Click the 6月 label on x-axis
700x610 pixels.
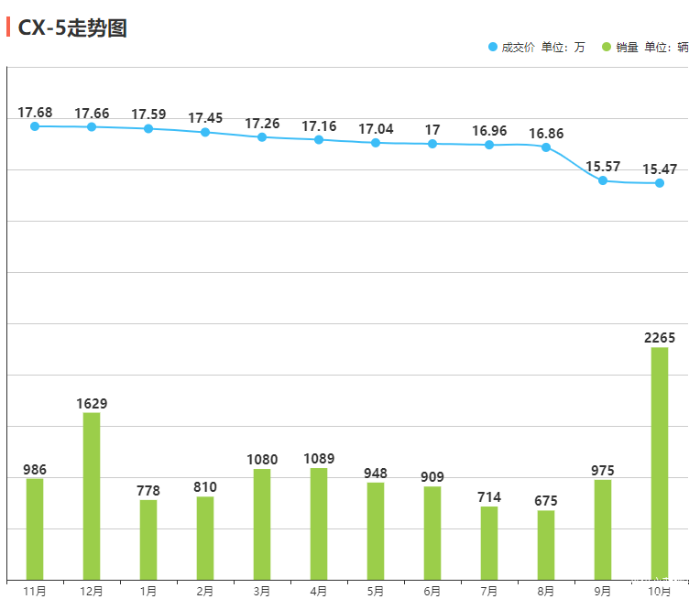pyautogui.click(x=432, y=592)
